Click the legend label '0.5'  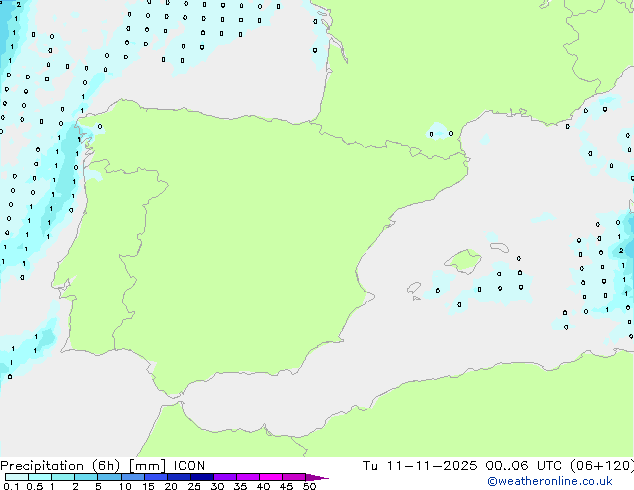[x=34, y=486]
